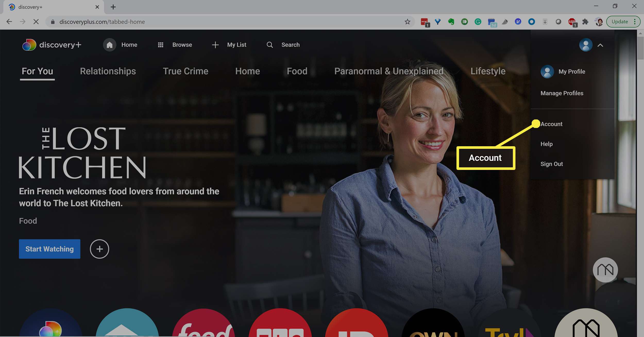Open Chrome three-dot menu
The height and width of the screenshot is (337, 644).
(x=635, y=22)
